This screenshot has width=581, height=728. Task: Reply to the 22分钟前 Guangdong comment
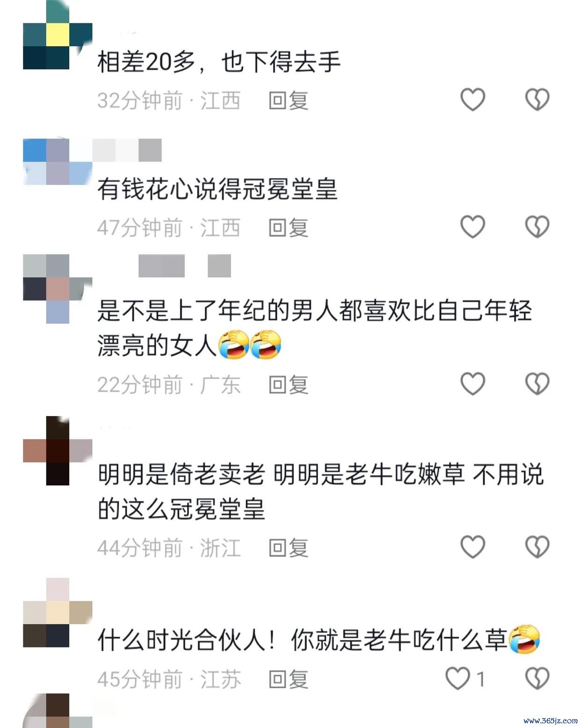pos(289,384)
